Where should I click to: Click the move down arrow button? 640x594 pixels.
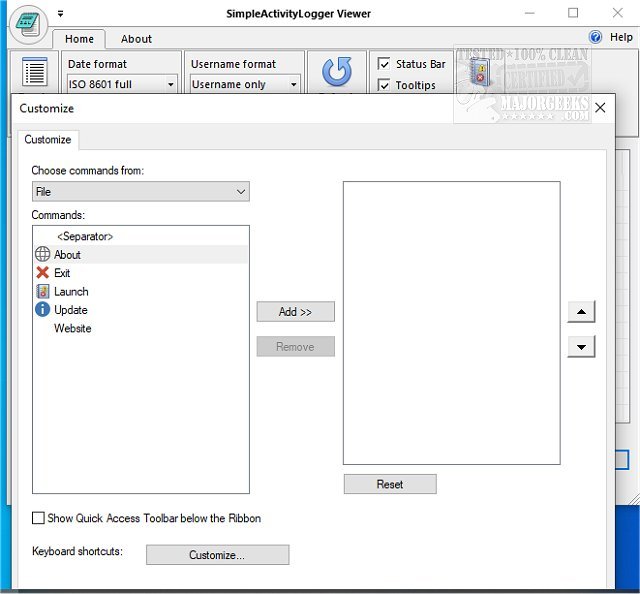[x=581, y=347]
